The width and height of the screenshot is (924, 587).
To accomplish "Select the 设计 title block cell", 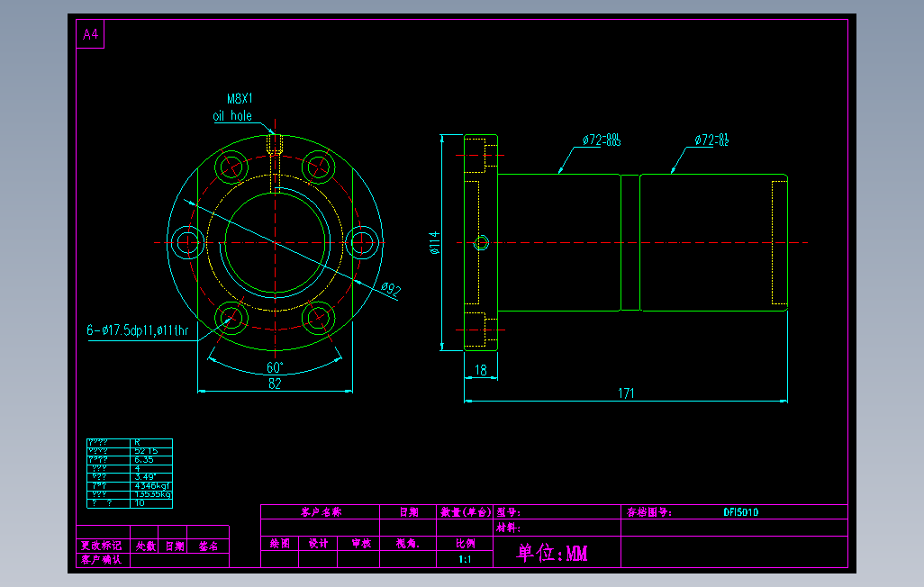I will [318, 544].
